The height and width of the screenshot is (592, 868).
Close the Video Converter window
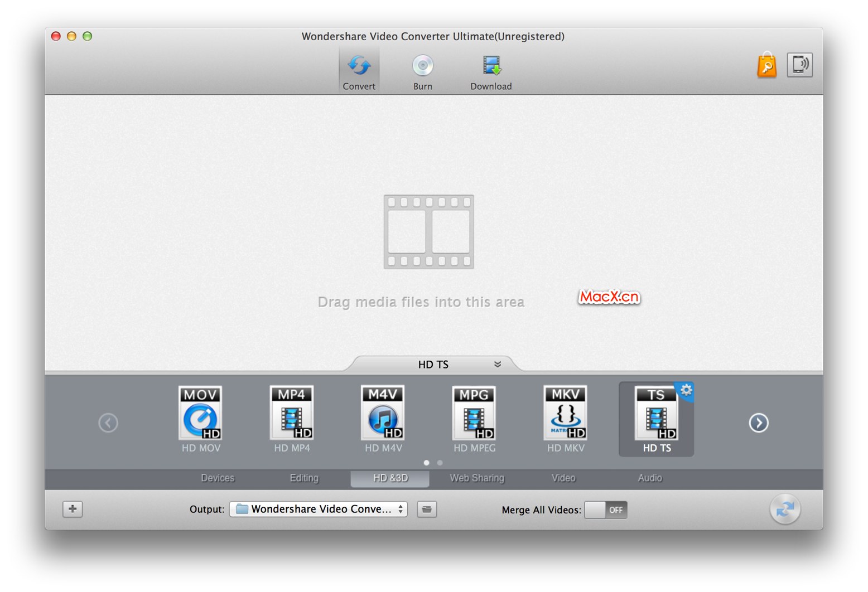pos(56,36)
